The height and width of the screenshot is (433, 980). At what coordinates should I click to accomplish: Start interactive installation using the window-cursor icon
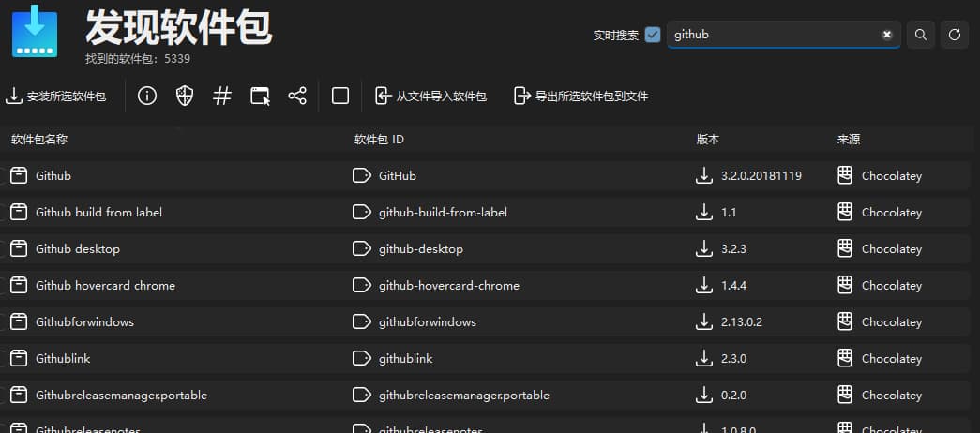(x=260, y=96)
